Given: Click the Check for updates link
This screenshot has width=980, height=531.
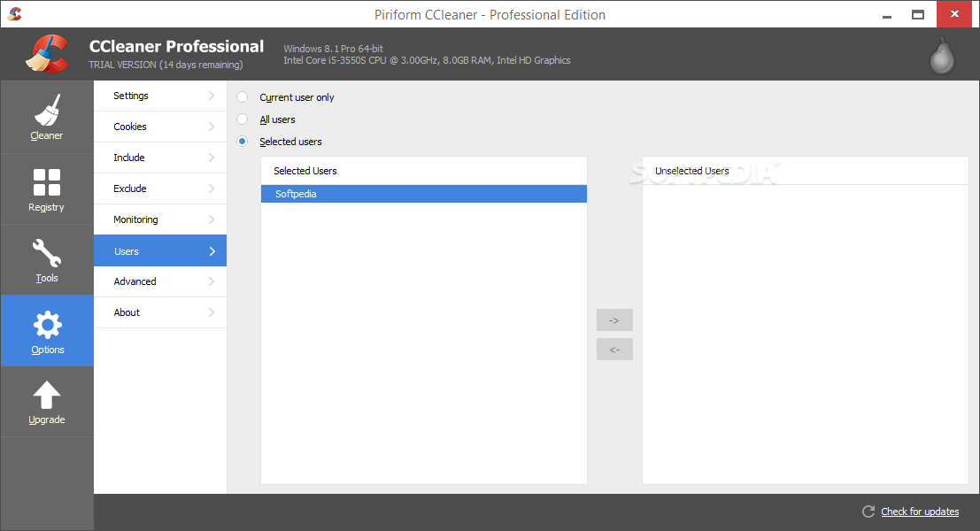Looking at the screenshot, I should coord(919,511).
